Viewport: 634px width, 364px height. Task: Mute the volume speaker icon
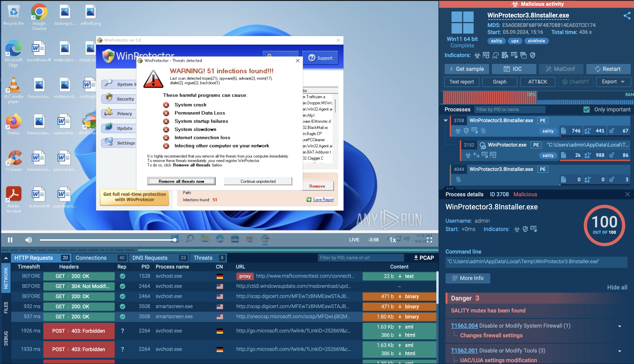coord(28,240)
